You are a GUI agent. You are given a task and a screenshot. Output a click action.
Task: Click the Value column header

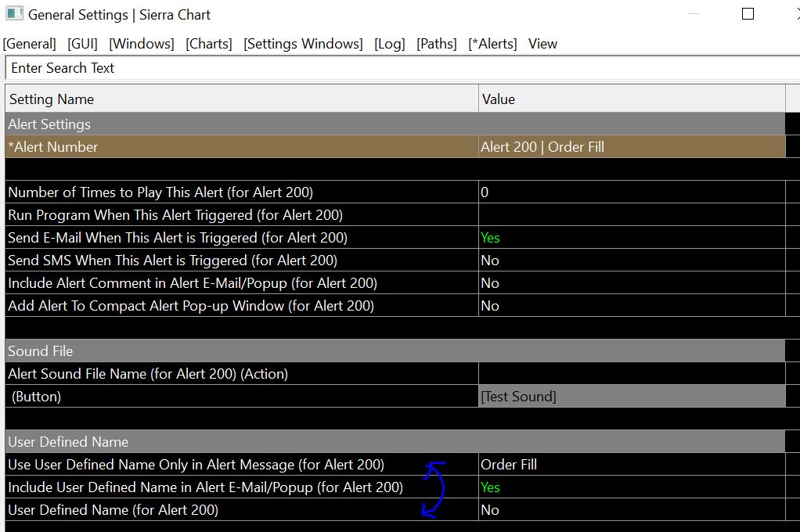pos(632,99)
